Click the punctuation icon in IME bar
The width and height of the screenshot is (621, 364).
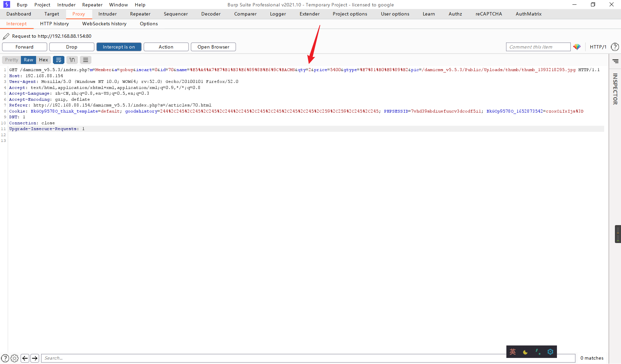click(x=538, y=352)
